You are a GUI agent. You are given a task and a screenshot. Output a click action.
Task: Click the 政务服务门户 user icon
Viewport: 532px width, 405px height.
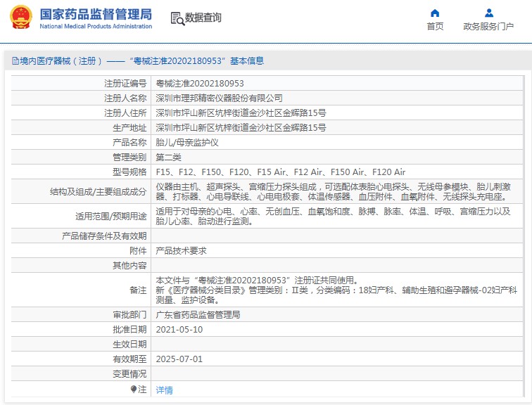[x=488, y=13]
